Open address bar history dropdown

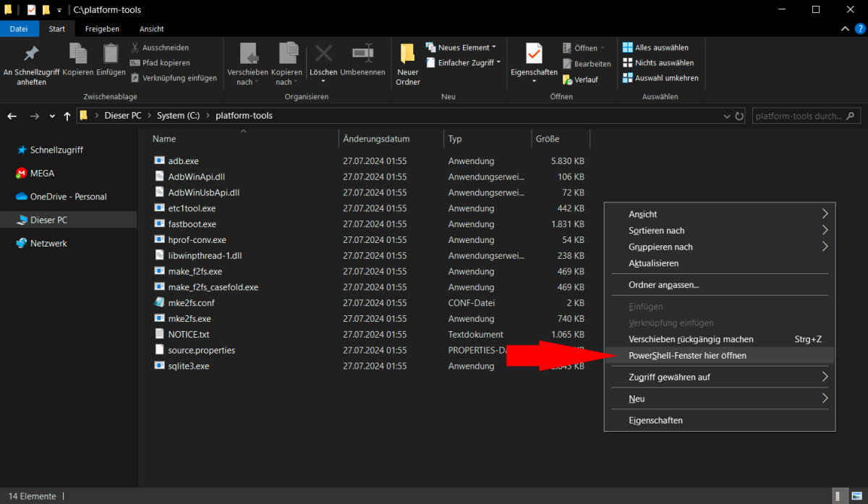(727, 116)
